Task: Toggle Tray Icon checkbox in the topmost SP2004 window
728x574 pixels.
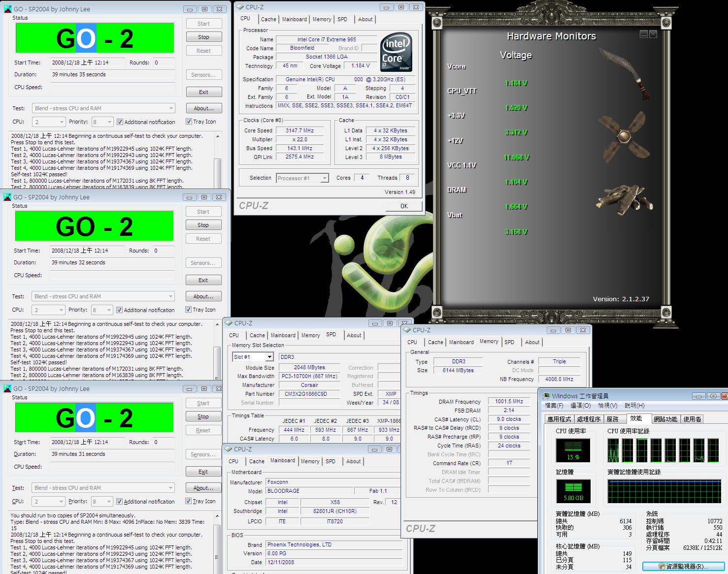Action: [x=189, y=122]
